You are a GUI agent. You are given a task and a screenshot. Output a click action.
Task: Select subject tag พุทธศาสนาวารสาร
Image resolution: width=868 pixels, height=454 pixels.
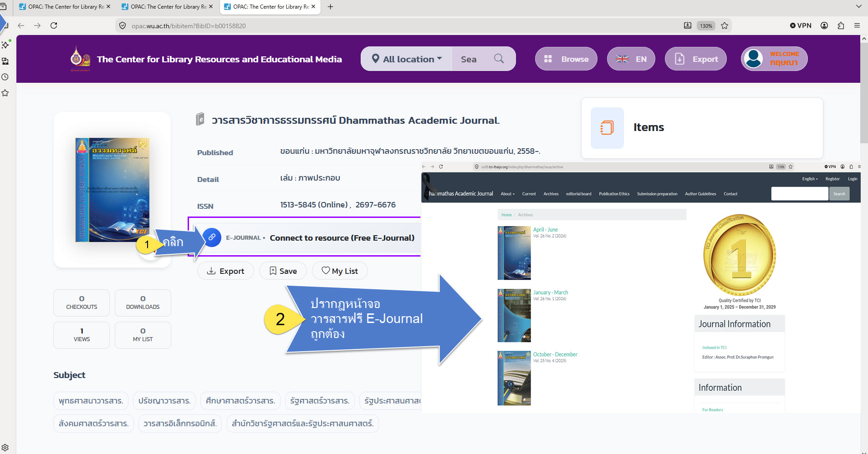[91, 401]
